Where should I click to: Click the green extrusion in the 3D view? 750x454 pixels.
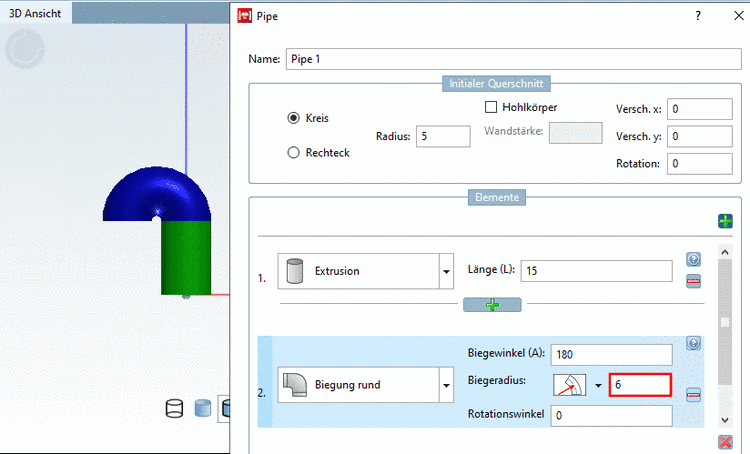[x=186, y=257]
